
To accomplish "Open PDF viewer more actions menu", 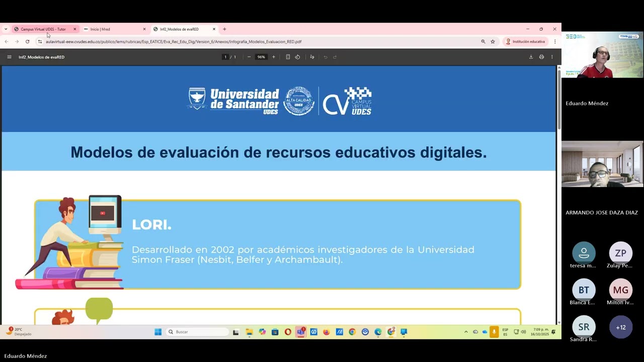I will 552,57.
